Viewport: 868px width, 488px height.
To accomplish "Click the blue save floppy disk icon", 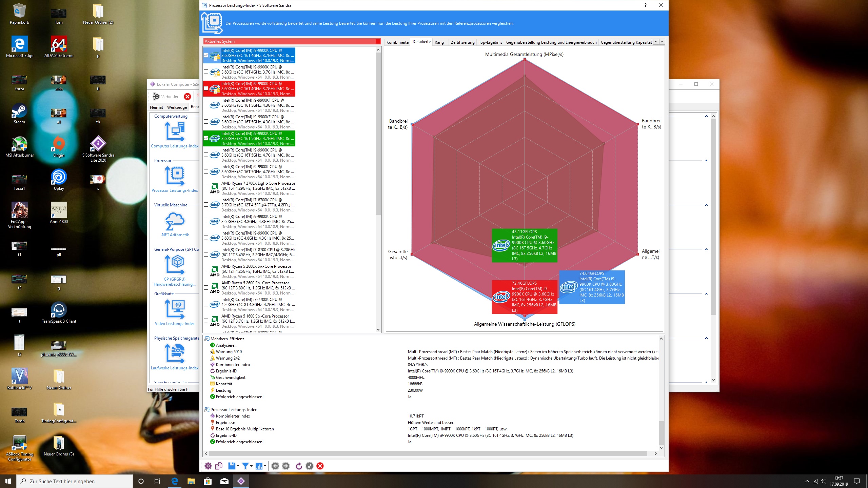I will click(x=232, y=466).
